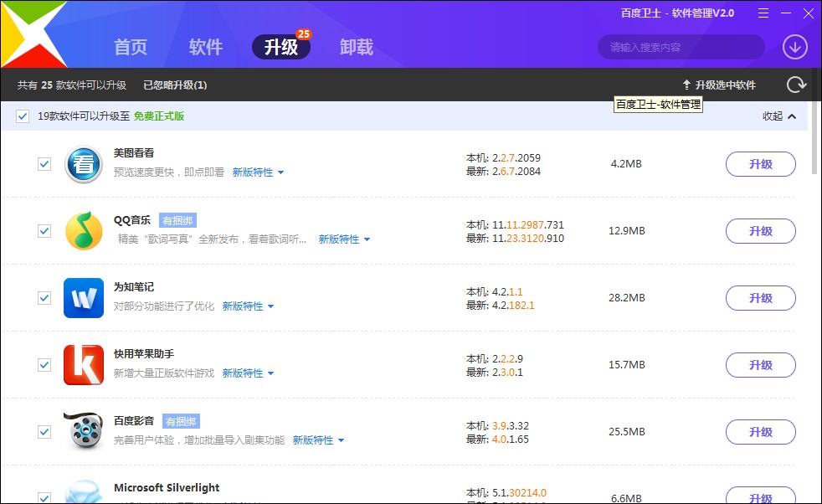822x504 pixels.
Task: Click the vertical scrollbar thumb
Action: coord(814,137)
